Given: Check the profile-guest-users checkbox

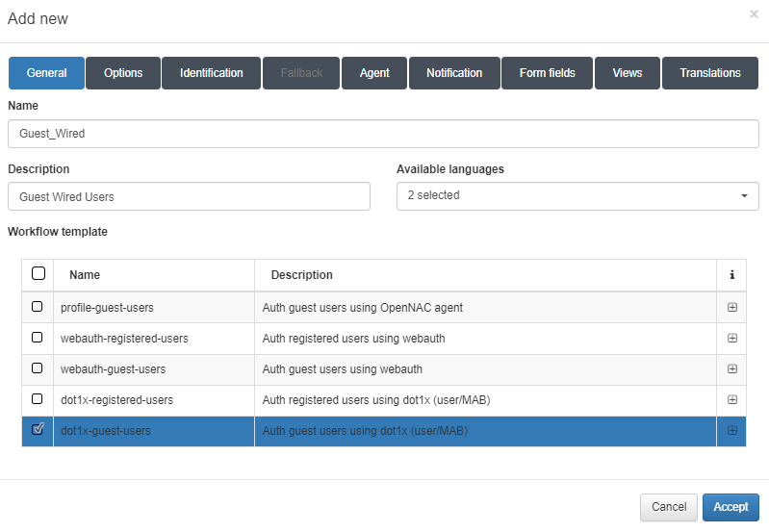Looking at the screenshot, I should pyautogui.click(x=38, y=307).
